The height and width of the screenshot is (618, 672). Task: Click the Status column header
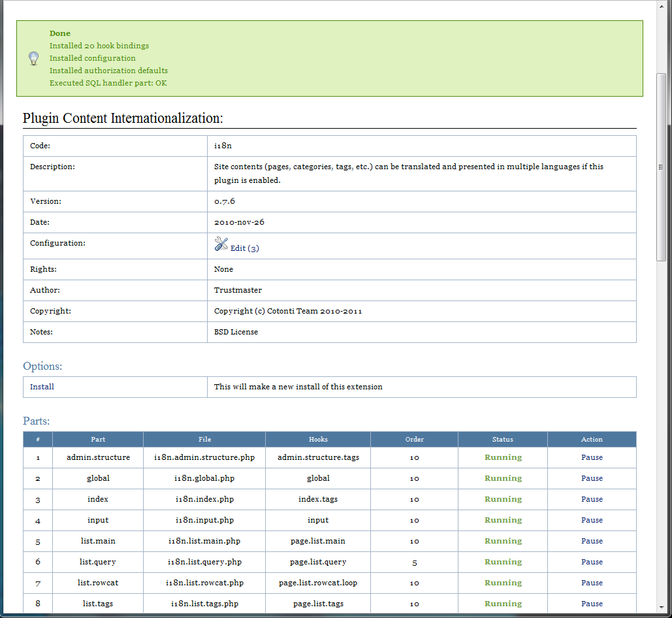(x=503, y=439)
